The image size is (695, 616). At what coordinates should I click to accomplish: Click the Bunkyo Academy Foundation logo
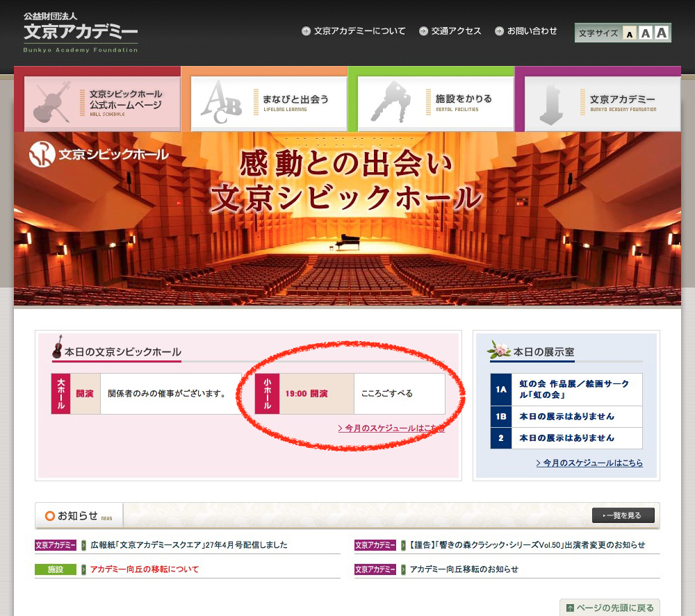click(80, 33)
